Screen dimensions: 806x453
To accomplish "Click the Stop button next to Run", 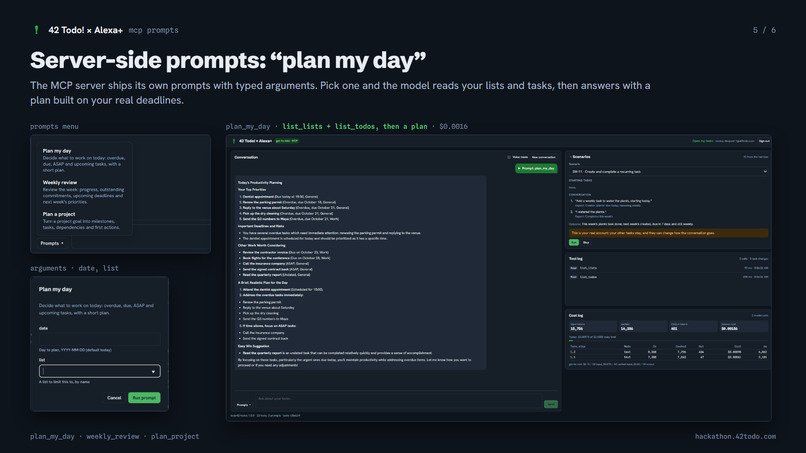I will [x=586, y=242].
